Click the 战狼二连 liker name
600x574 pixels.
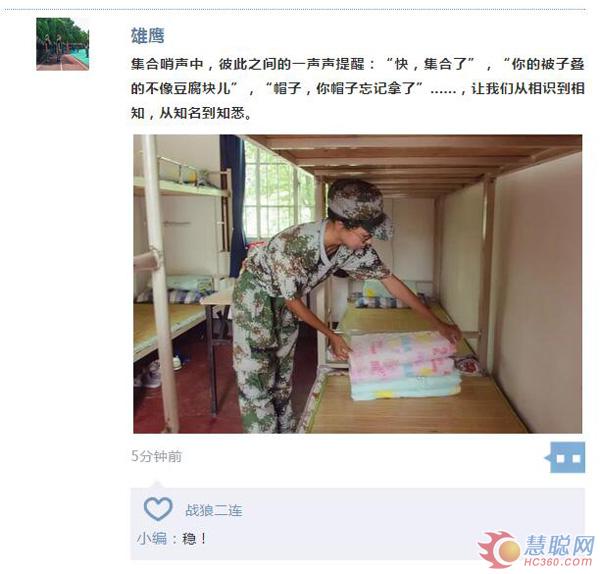coord(214,510)
